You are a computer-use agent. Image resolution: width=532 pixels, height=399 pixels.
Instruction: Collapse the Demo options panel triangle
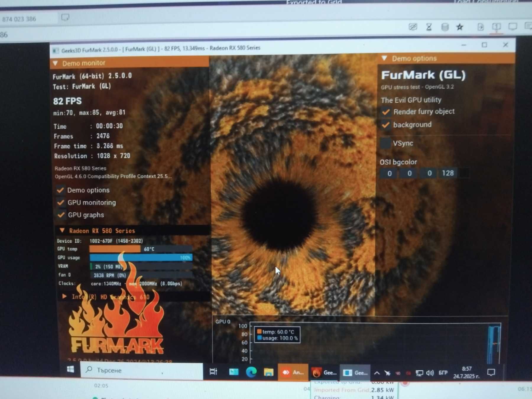384,58
